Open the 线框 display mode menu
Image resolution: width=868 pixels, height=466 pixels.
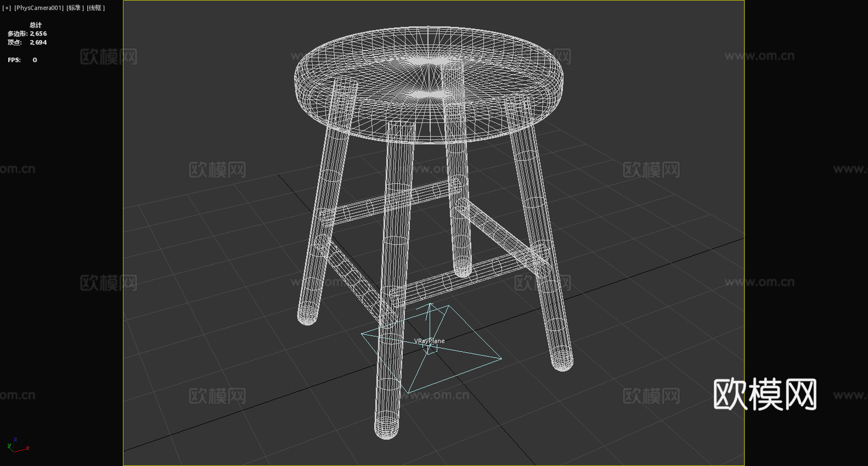pos(96,8)
